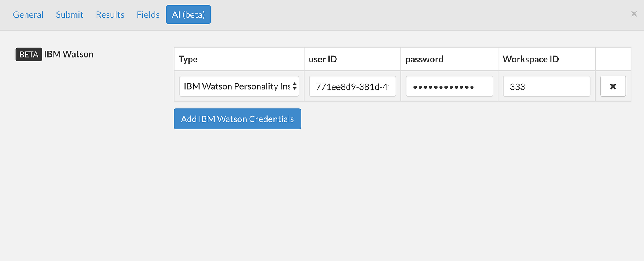Click the password column header
This screenshot has width=644, height=261.
424,59
